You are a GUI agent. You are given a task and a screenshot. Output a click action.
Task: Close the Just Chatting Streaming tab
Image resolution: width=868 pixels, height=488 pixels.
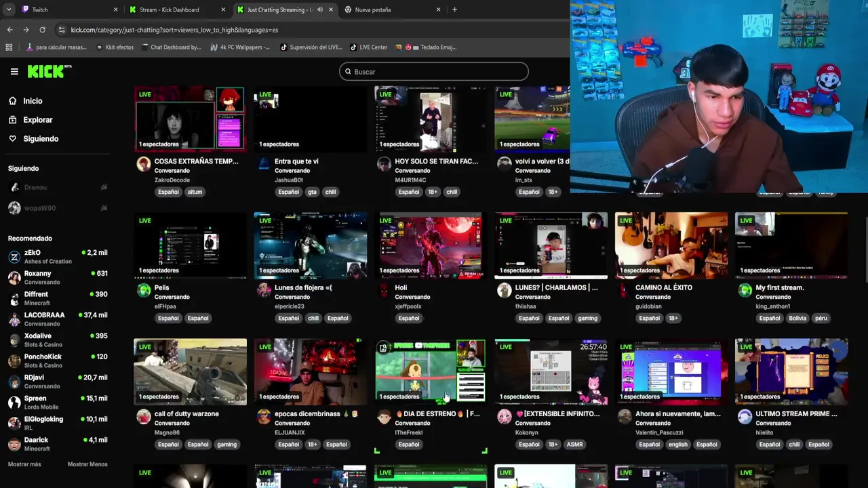tap(331, 9)
